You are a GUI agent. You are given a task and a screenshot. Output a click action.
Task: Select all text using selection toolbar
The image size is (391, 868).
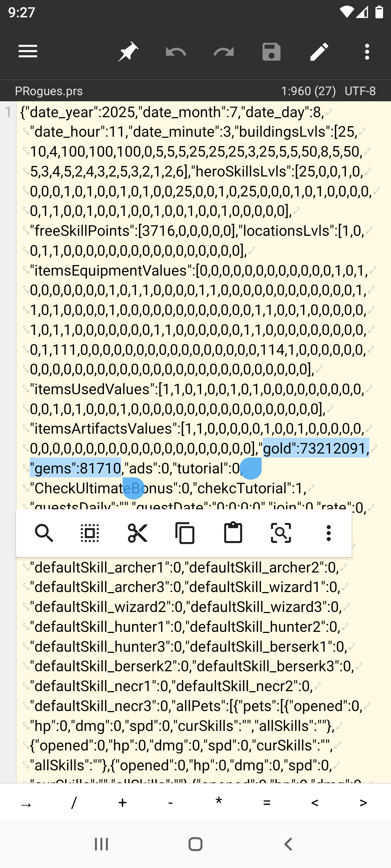point(90,533)
